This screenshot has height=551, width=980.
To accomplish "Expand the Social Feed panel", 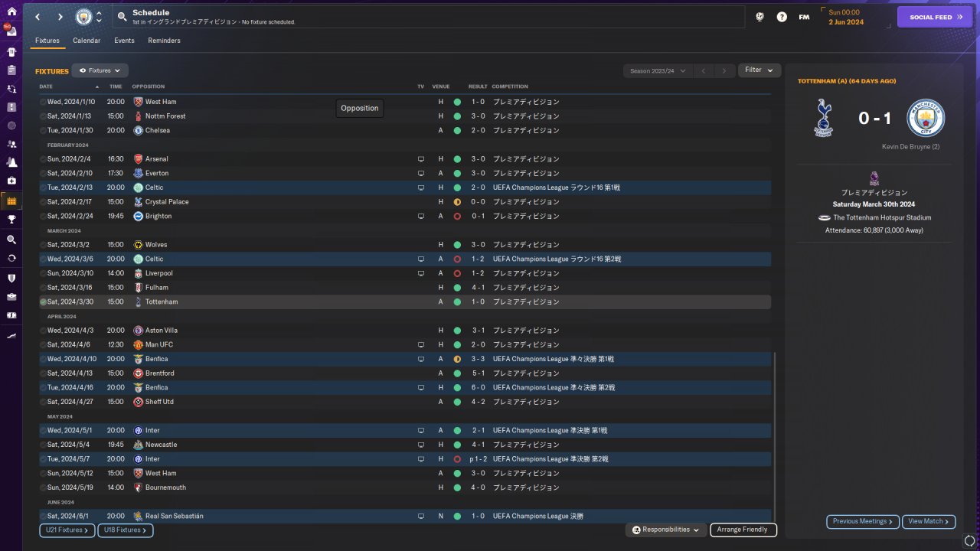I will coord(935,17).
